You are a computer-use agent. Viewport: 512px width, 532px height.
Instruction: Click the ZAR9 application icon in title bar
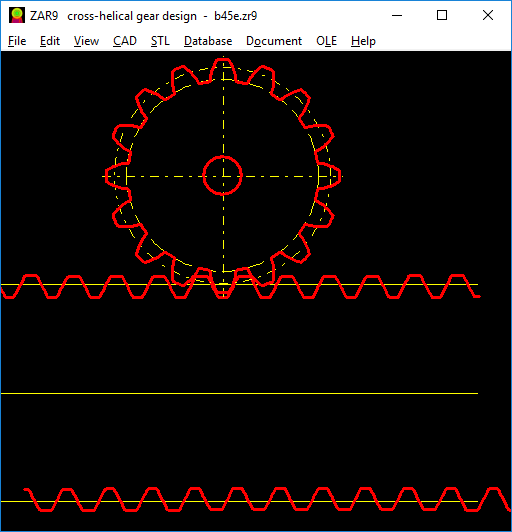pos(17,15)
